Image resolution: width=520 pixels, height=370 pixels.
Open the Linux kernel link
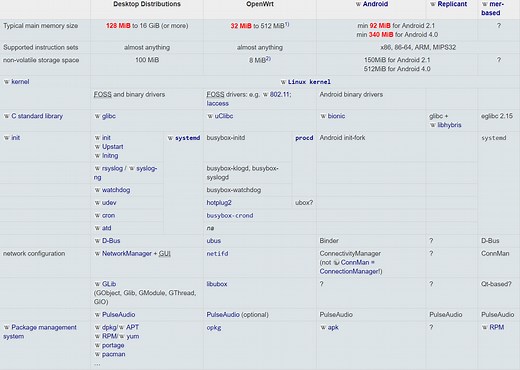coord(309,82)
